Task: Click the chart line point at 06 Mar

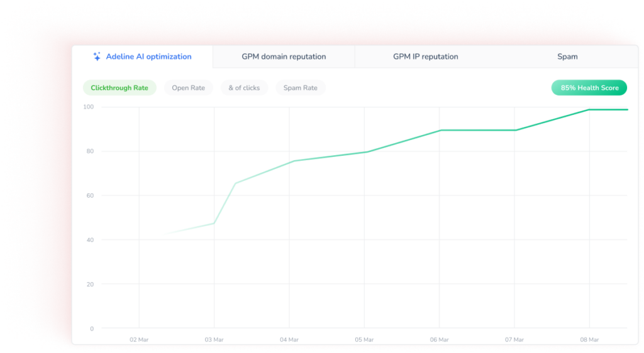Action: [x=440, y=130]
